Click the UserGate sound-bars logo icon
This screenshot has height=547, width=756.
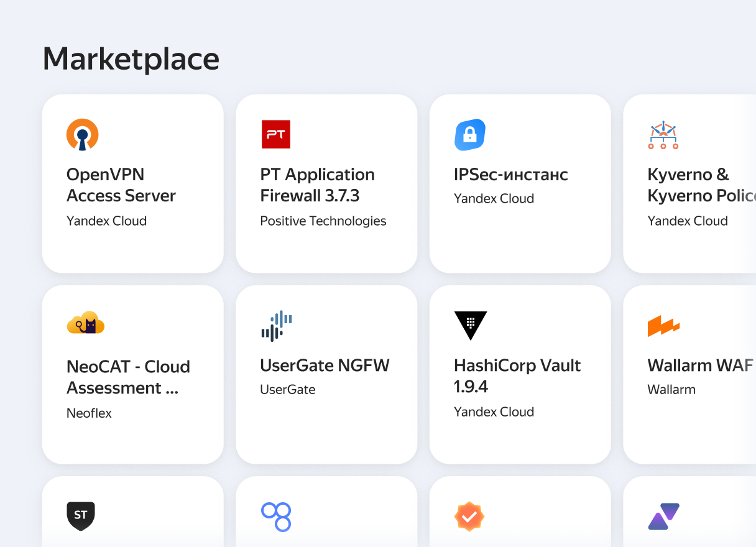point(277,326)
